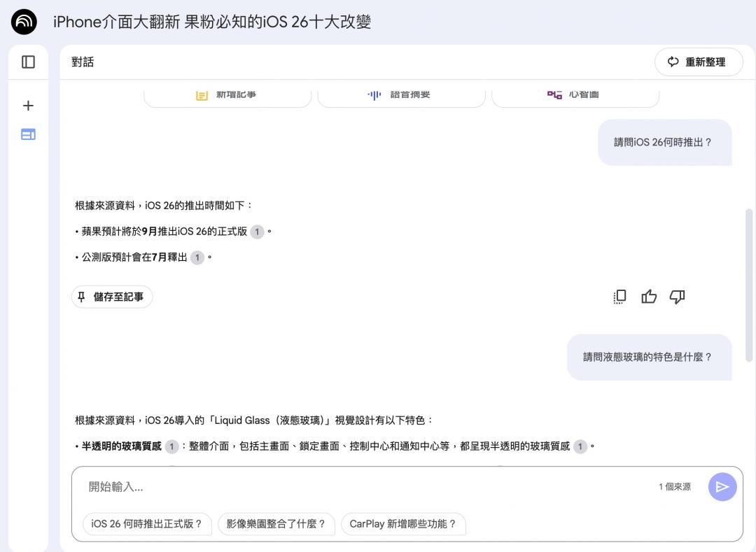Open the blue Studio panel icon

[28, 134]
